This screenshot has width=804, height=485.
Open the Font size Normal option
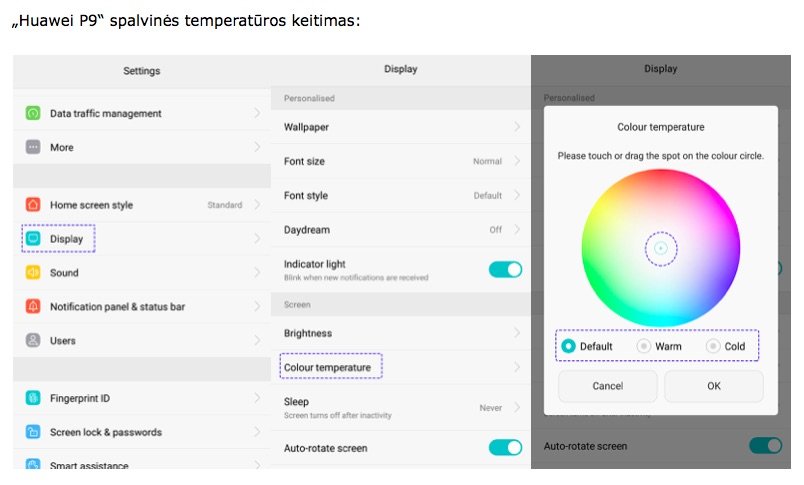[488, 161]
